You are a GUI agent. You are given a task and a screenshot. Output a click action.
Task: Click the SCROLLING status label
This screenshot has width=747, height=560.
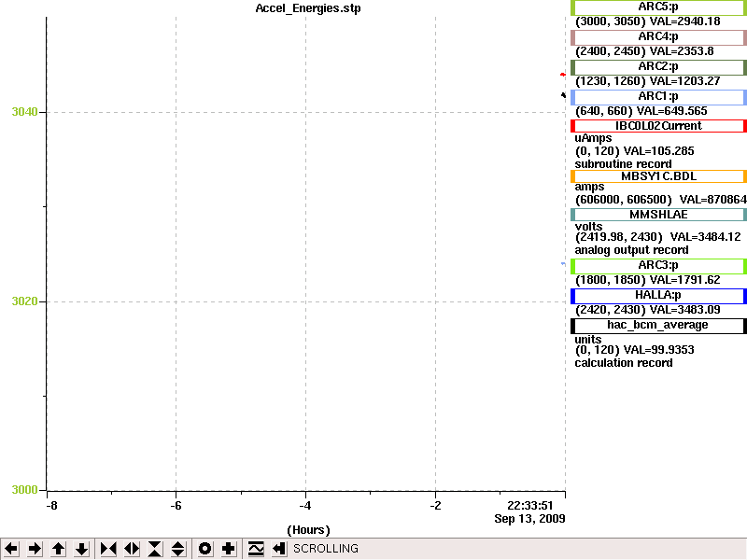[x=325, y=549]
